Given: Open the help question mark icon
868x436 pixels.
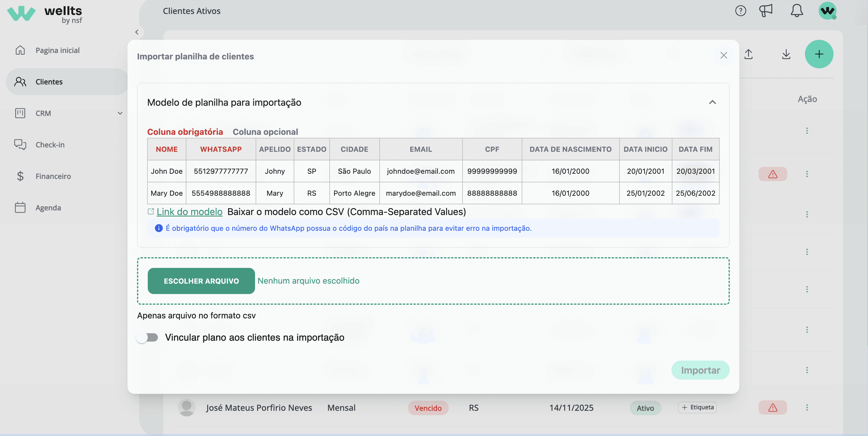Looking at the screenshot, I should (x=740, y=11).
